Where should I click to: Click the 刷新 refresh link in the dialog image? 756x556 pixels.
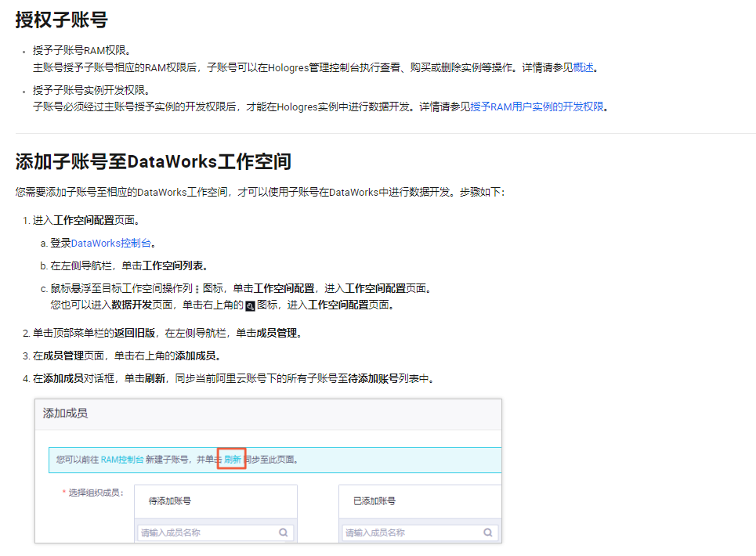click(233, 460)
